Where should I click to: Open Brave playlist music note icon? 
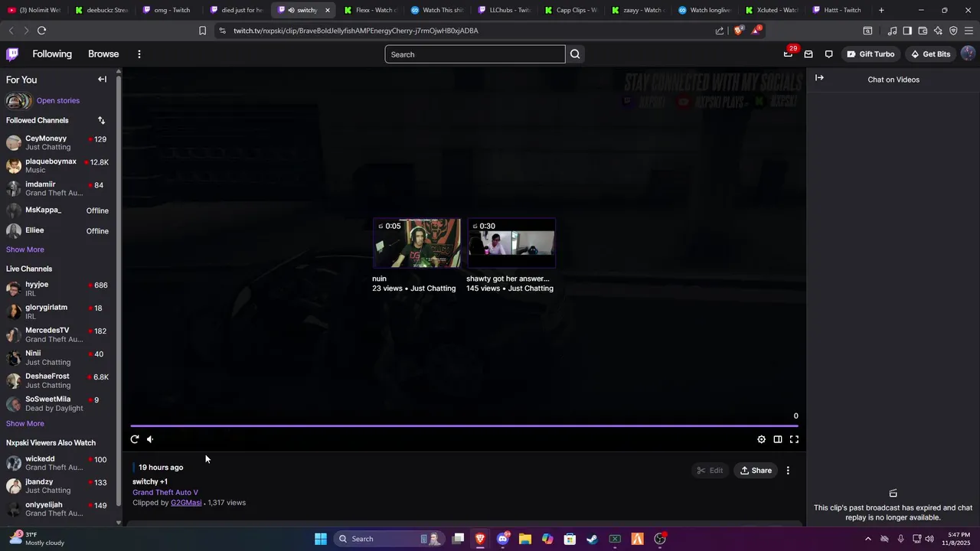pos(892,31)
